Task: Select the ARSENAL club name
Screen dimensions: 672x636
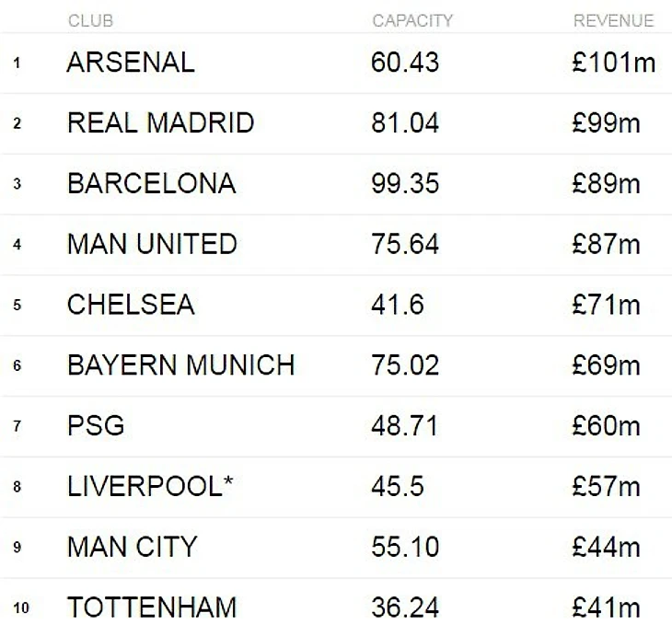Action: [131, 63]
